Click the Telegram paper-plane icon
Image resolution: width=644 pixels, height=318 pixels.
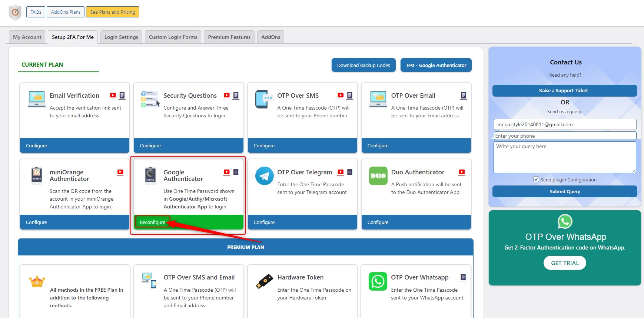(264, 176)
